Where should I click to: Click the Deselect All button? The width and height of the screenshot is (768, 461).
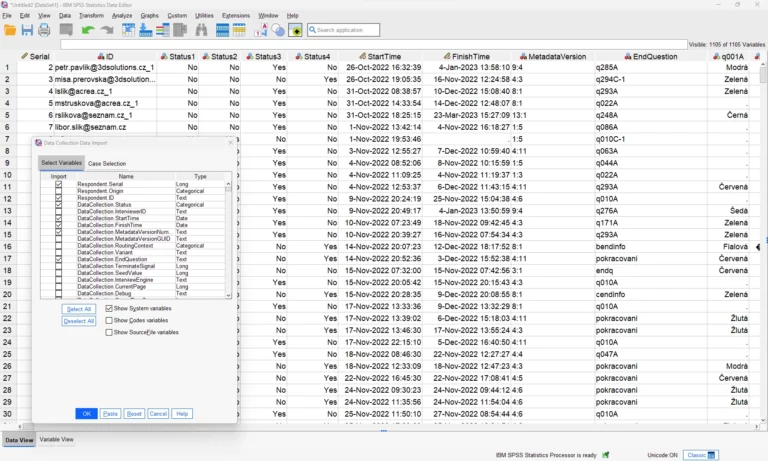[x=79, y=321]
